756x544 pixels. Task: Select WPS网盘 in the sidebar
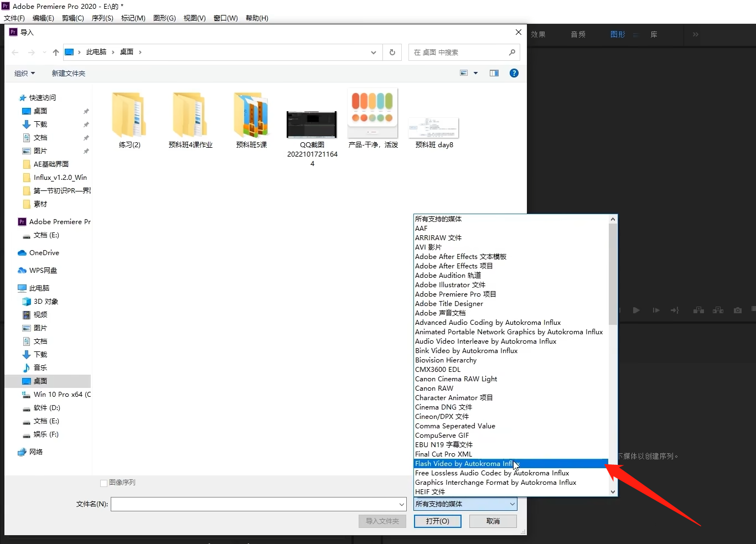(43, 271)
